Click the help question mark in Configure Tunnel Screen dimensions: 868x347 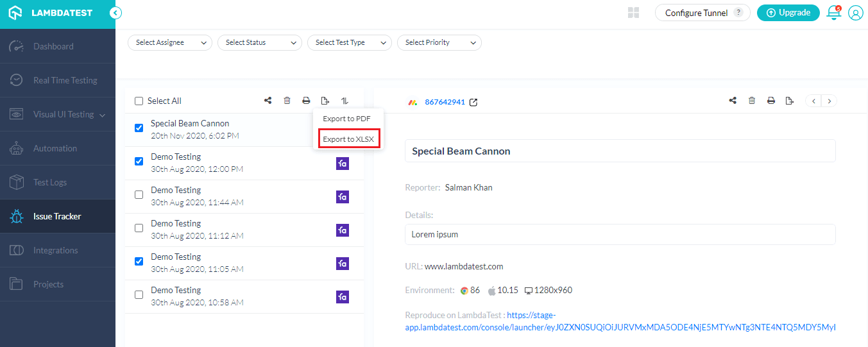point(739,12)
